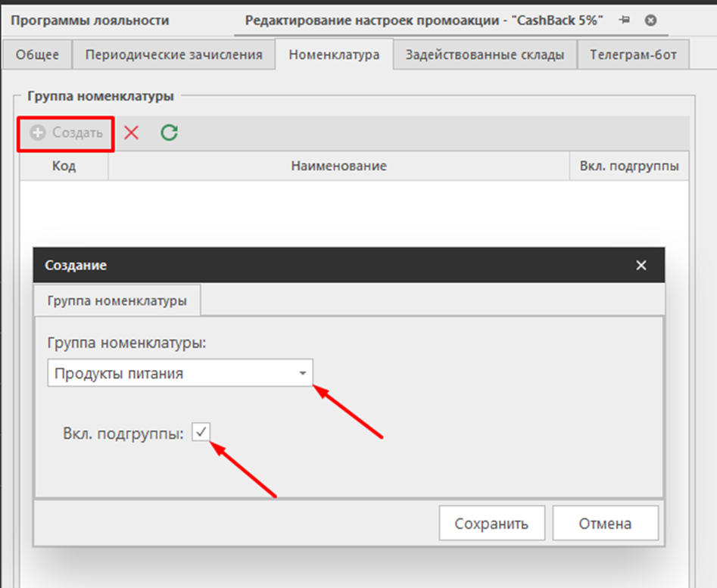
Task: Select the Редактирование настроек промоакции tab
Action: tap(423, 20)
